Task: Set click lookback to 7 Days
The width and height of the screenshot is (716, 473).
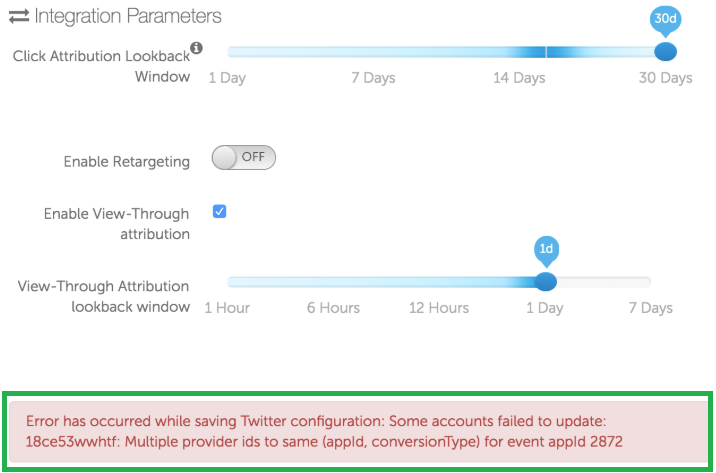Action: 373,52
